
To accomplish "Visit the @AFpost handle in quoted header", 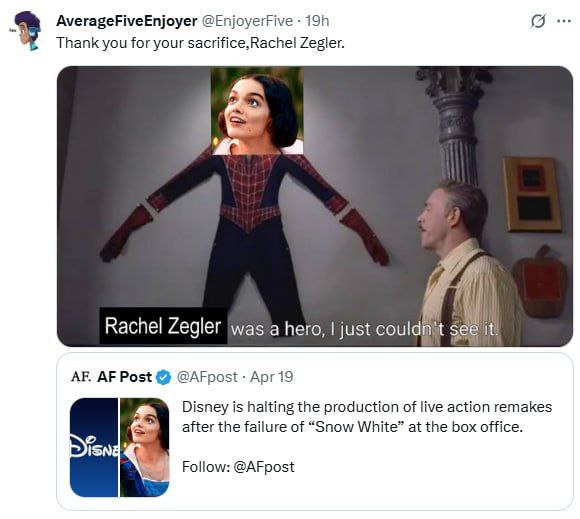I will coord(207,377).
